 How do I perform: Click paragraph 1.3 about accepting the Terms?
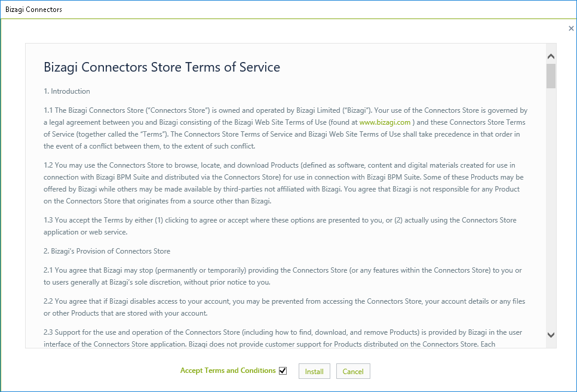point(280,226)
